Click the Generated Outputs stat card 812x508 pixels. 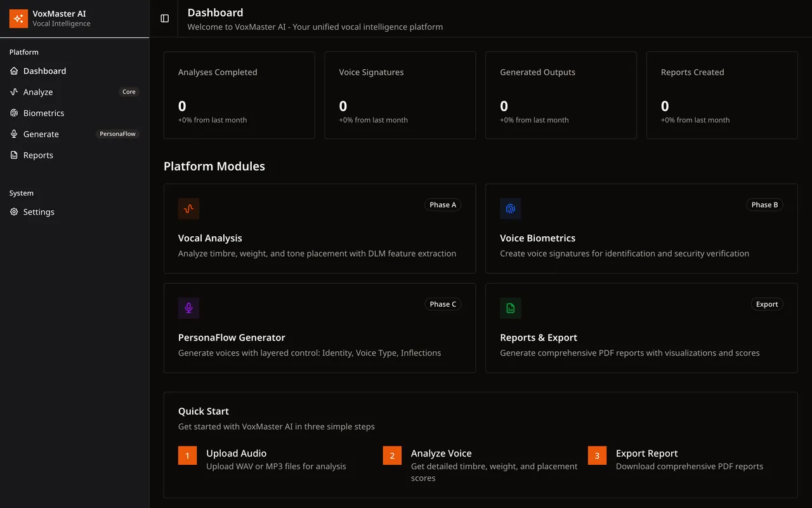pos(561,95)
